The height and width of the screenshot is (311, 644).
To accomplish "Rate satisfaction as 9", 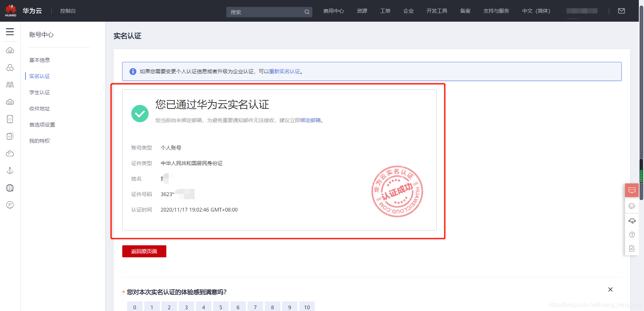I will point(290,307).
